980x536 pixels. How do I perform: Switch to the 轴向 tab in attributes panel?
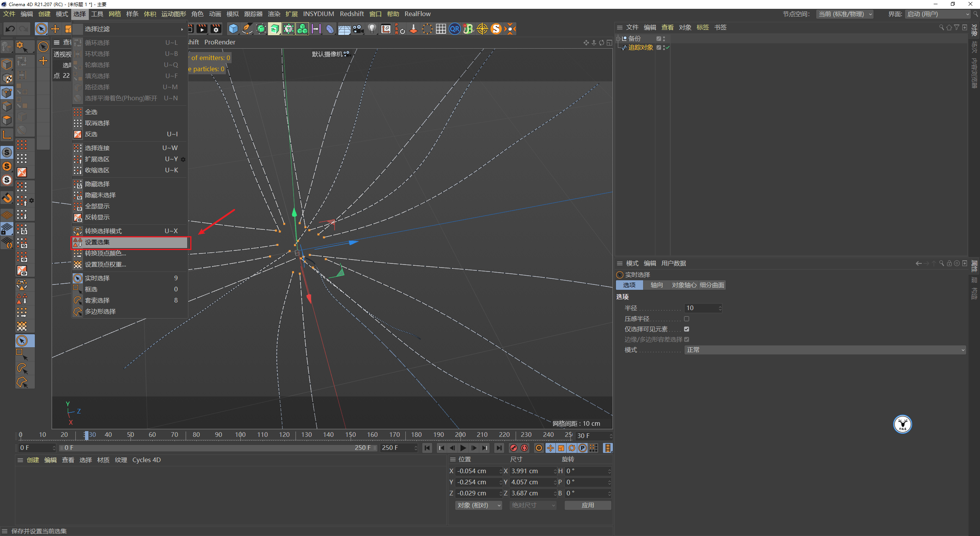coord(656,285)
